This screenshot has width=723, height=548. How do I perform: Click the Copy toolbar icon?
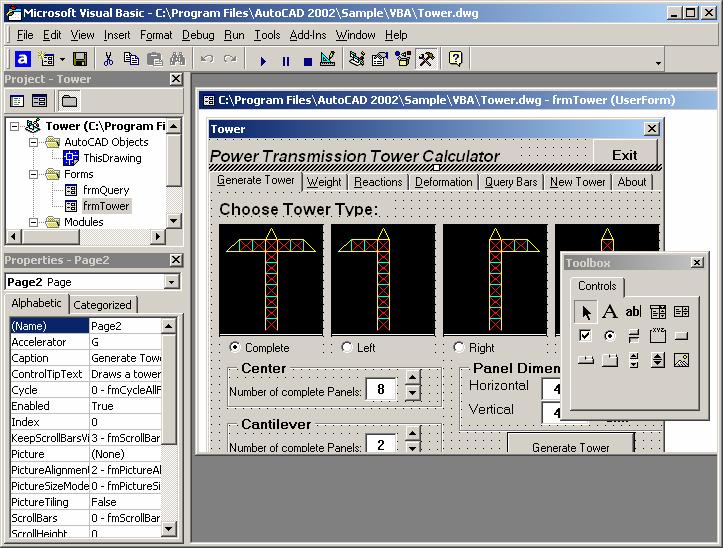[131, 60]
